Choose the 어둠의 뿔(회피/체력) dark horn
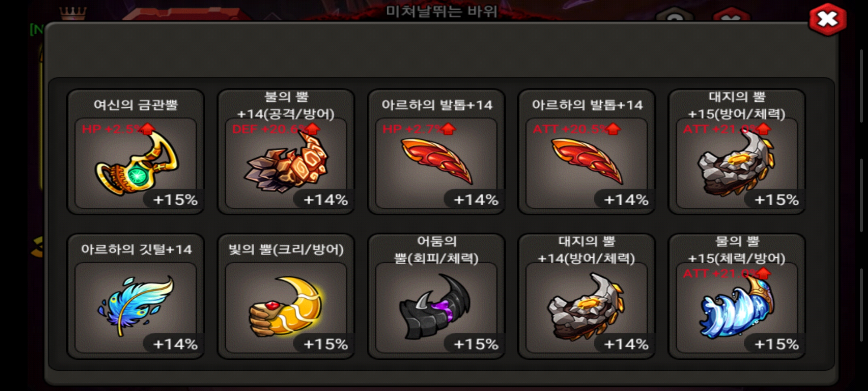Screen dimensions: 868x391 click(436, 296)
